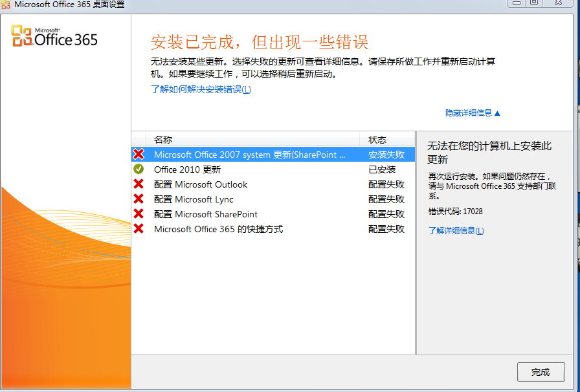Click heading 无法在您的计算机上安装此更新

click(x=489, y=153)
